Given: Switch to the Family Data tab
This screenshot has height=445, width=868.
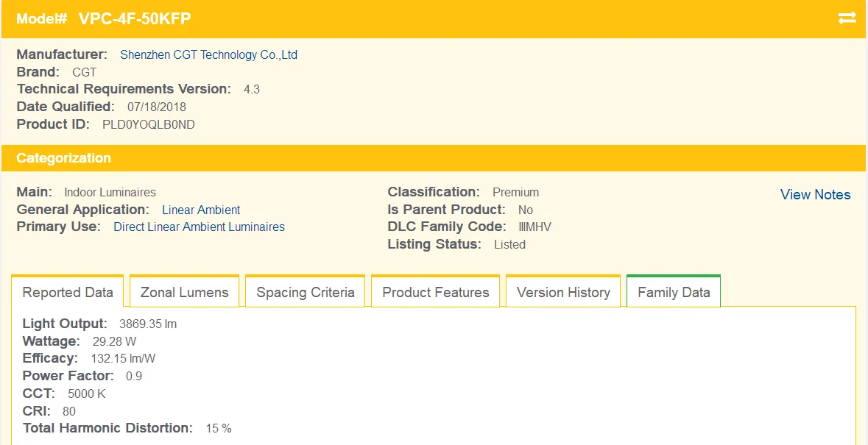Looking at the screenshot, I should [x=674, y=293].
